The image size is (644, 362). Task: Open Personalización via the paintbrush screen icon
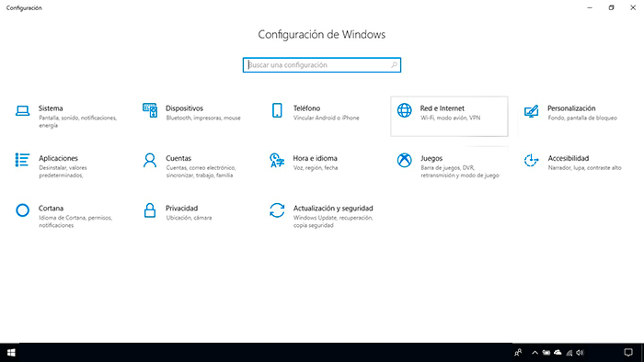(532, 110)
